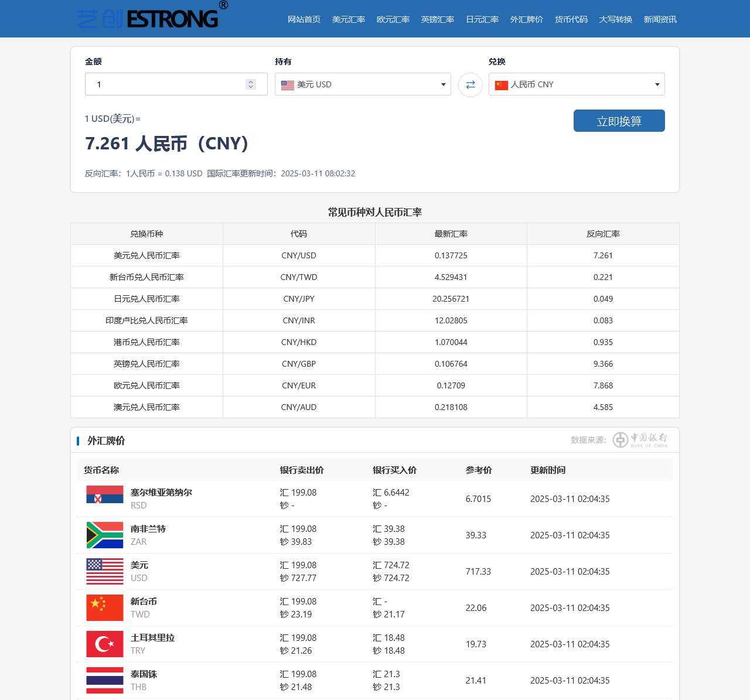Click the 塞尔维亚第纳尔 currency name
Viewport: 750px width, 700px height.
[x=161, y=493]
